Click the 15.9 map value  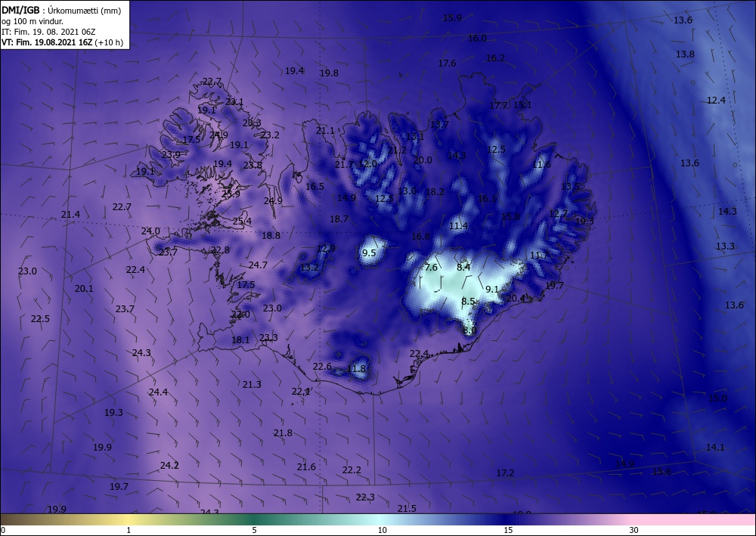[x=452, y=18]
